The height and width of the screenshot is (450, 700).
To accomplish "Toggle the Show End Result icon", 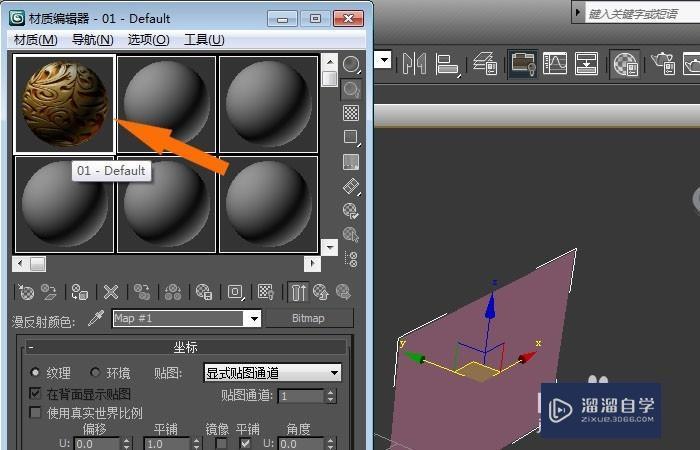I will tap(298, 292).
